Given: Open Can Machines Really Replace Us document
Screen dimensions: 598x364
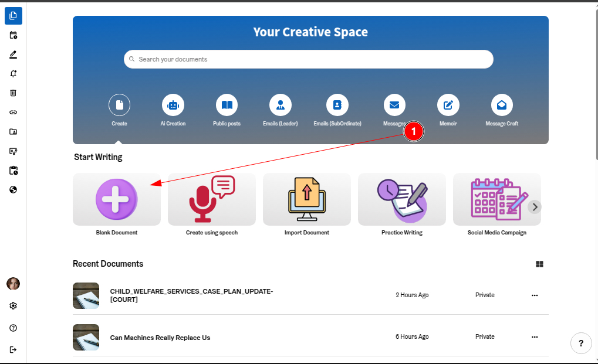Looking at the screenshot, I should pos(160,338).
